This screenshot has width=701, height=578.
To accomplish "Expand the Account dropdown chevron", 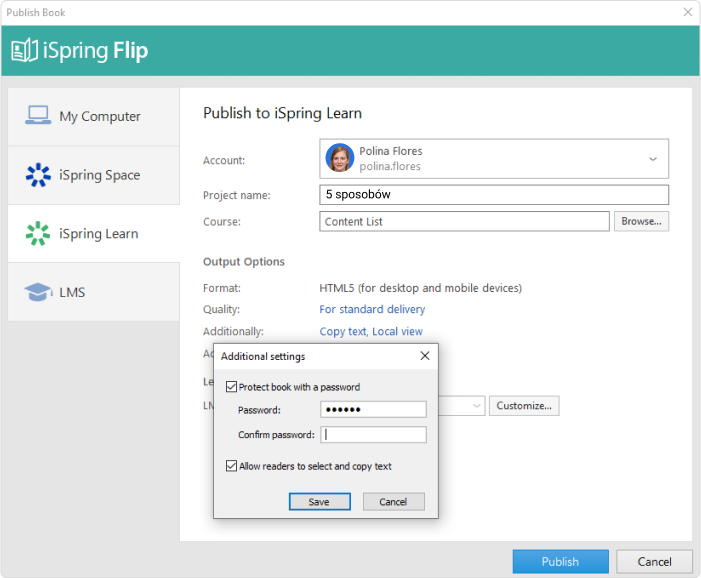I will [x=653, y=159].
